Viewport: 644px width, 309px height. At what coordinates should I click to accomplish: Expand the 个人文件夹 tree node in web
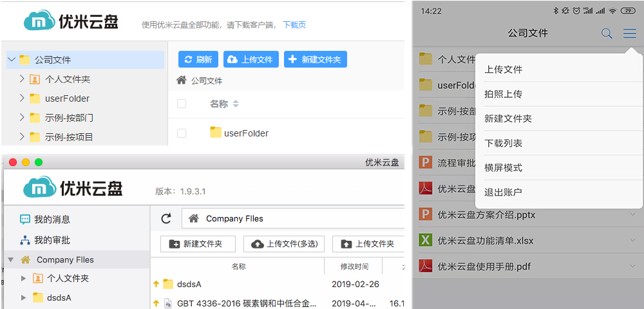coord(21,79)
